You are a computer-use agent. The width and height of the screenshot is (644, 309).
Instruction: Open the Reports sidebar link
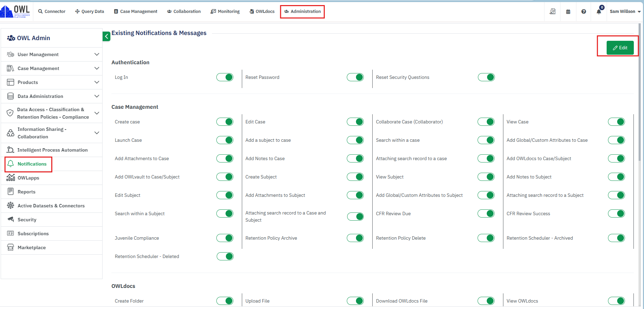[26, 192]
